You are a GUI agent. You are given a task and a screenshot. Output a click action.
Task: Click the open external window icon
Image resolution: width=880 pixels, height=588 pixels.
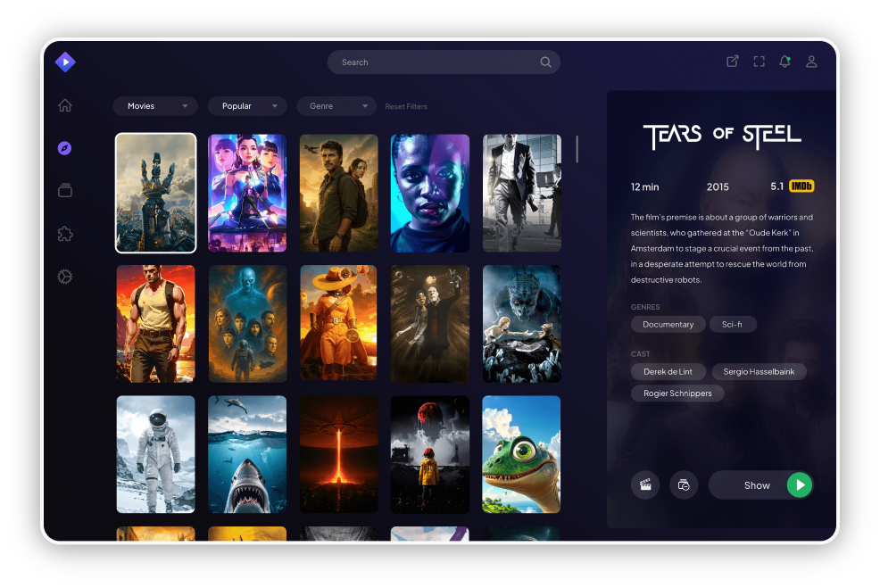tap(732, 62)
